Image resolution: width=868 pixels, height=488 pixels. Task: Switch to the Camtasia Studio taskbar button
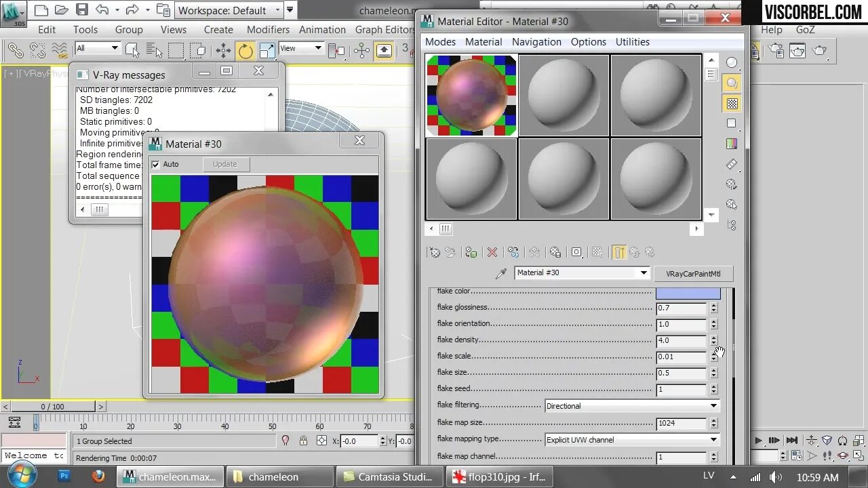[x=389, y=477]
